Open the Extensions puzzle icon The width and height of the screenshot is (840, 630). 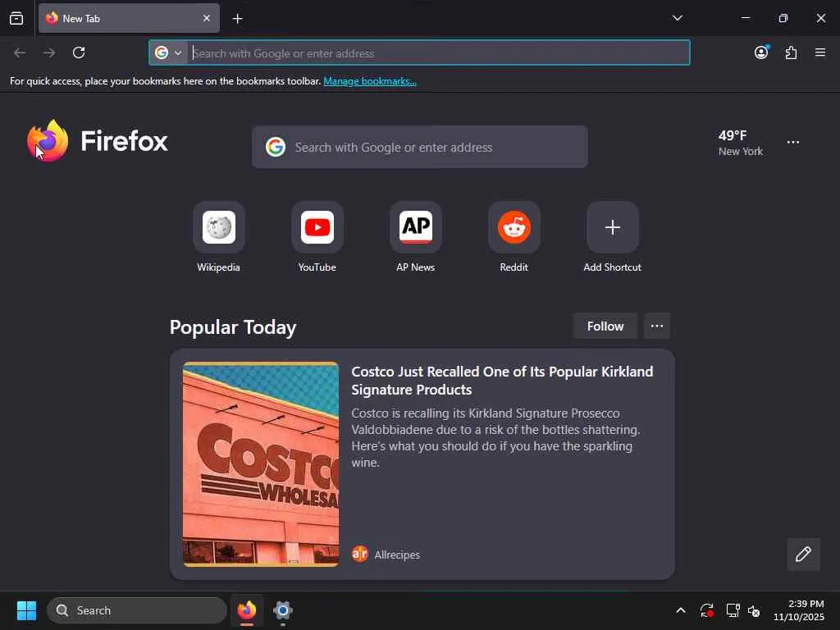(x=791, y=52)
